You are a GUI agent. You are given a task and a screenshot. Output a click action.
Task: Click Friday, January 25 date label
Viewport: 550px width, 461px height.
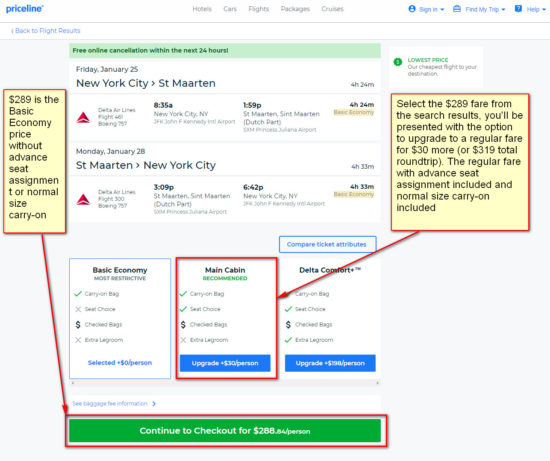107,69
